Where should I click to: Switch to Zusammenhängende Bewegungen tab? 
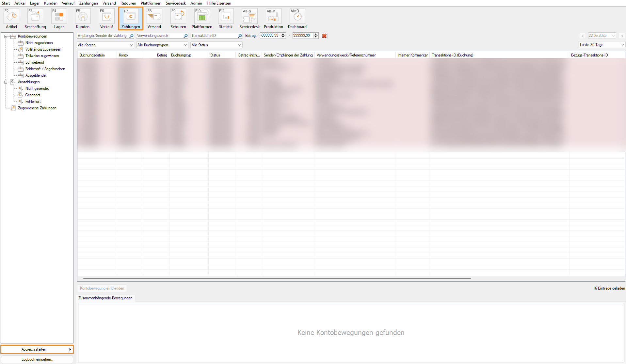coord(105,298)
